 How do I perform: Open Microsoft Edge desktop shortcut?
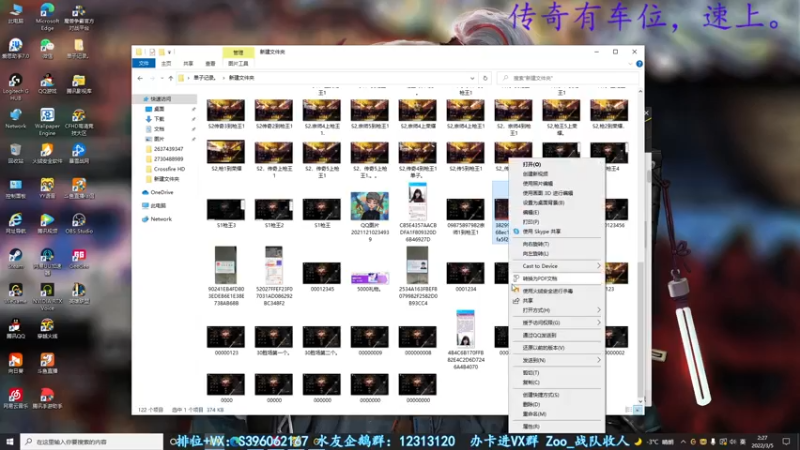point(47,14)
